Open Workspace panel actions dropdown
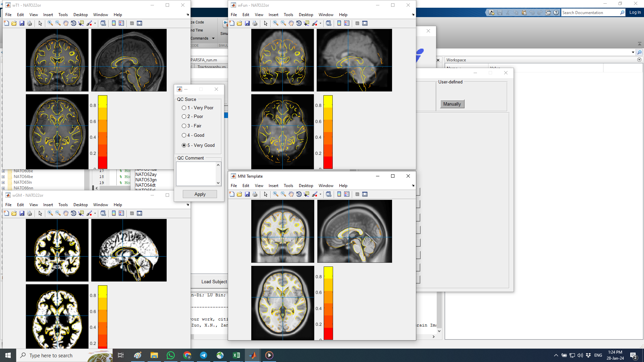Screen dimensions: 644x362 [x=639, y=60]
